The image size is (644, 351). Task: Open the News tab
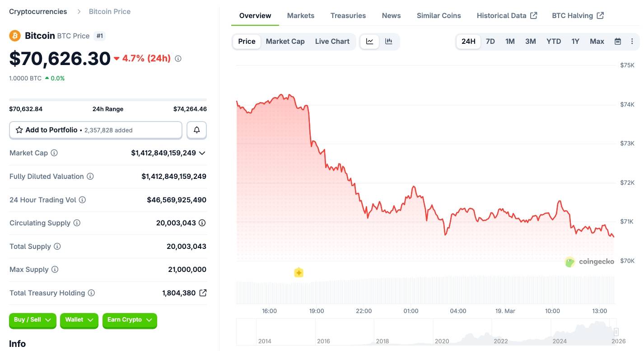(391, 15)
